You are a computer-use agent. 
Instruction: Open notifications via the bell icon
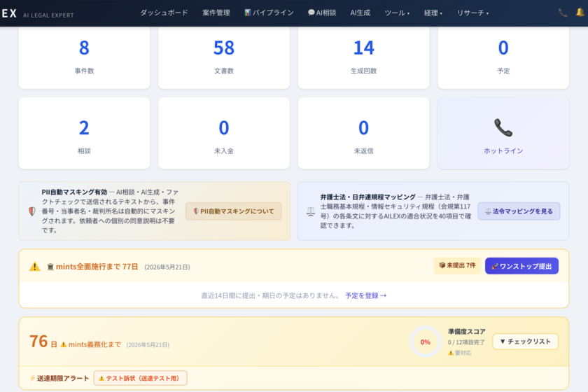click(580, 13)
